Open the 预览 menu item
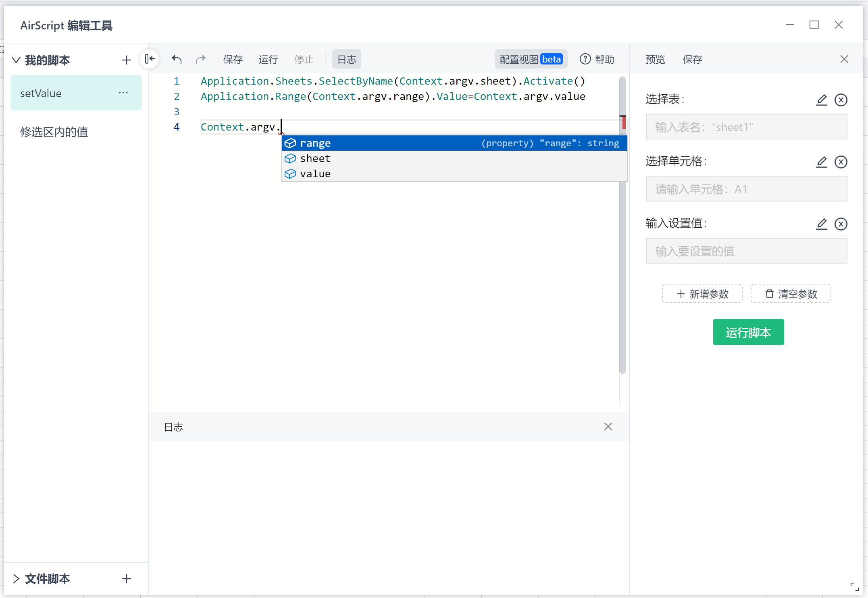The image size is (868, 598). (655, 59)
